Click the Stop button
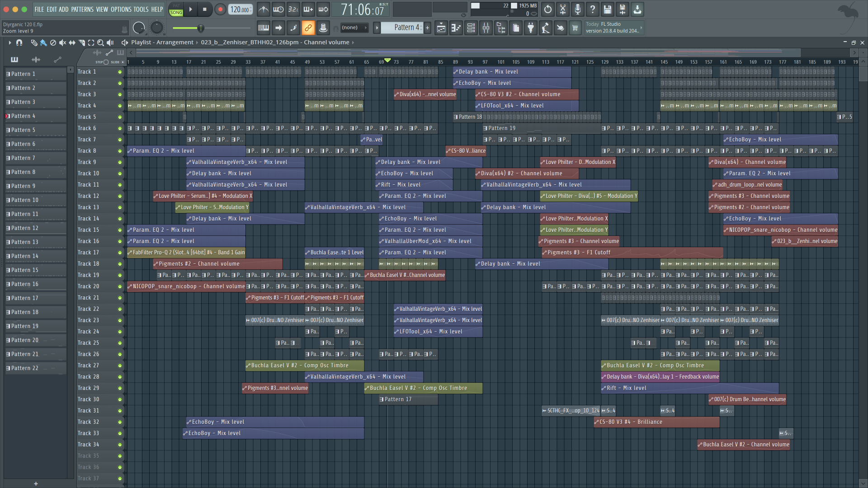The height and width of the screenshot is (488, 868). point(204,9)
